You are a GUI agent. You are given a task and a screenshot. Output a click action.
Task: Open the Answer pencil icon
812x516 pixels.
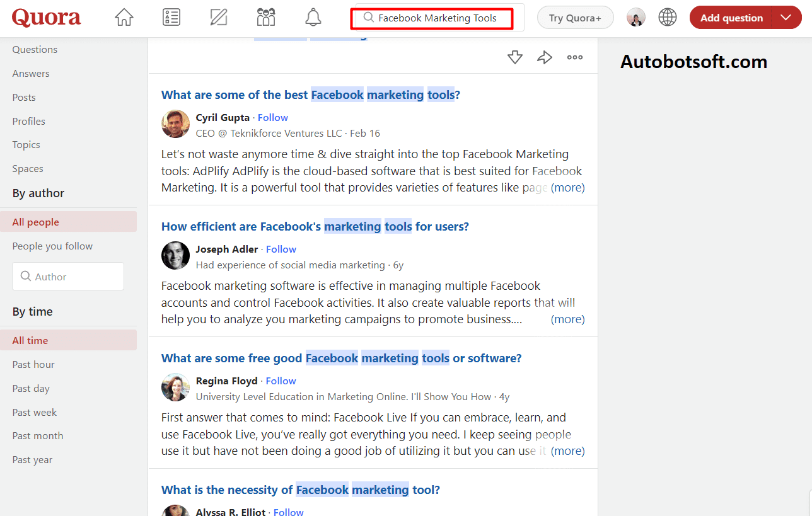[219, 18]
